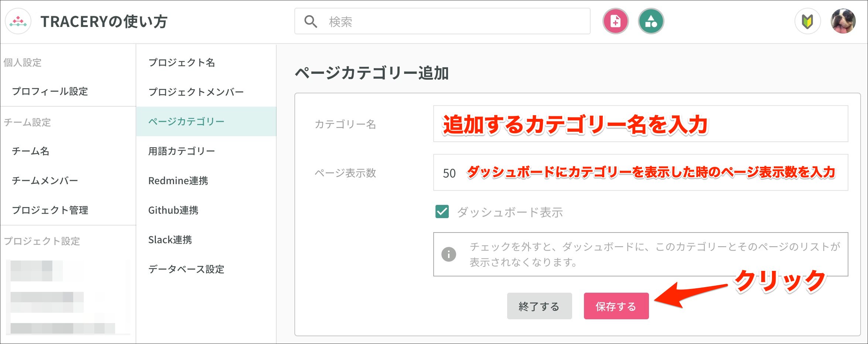Click the ページ表示数 input field
Viewport: 868px width, 344px height.
point(640,173)
